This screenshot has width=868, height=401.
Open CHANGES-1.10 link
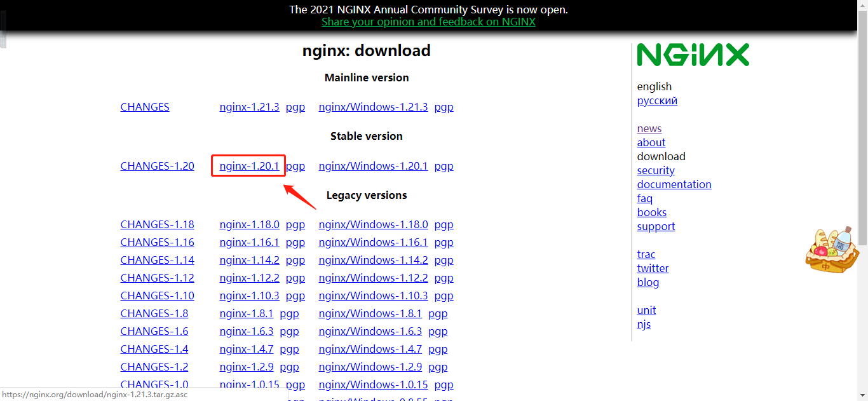click(158, 296)
